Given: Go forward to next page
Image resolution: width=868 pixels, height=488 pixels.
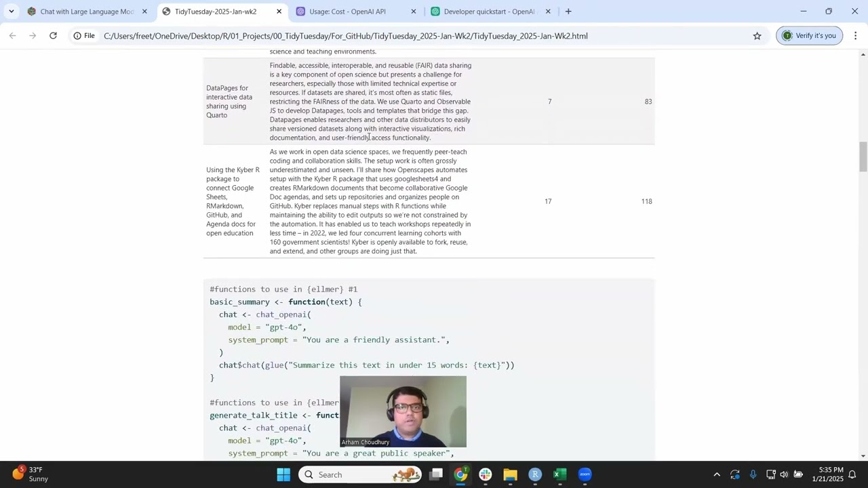Looking at the screenshot, I should (33, 36).
